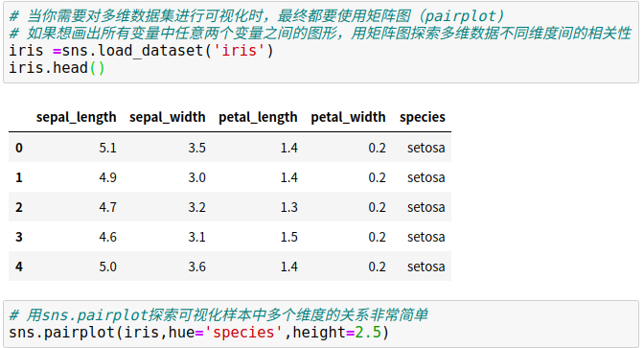The image size is (644, 348).
Task: Click sepal_width value 3.1
Action: point(196,237)
